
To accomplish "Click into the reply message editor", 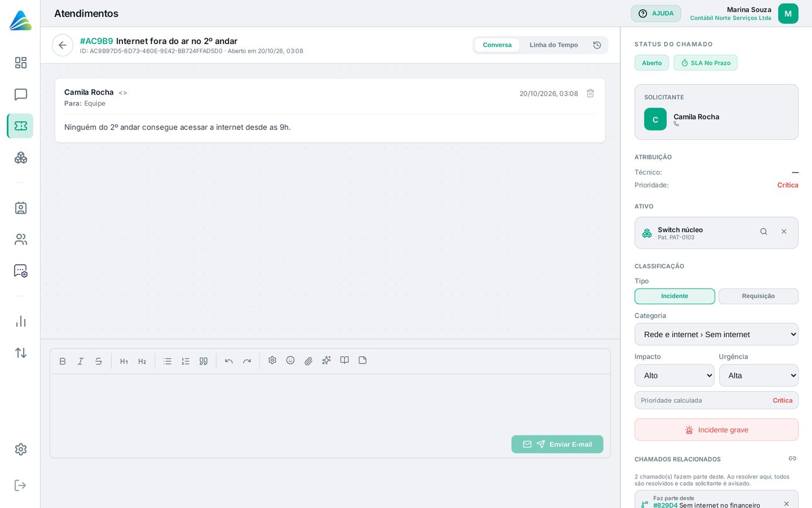I will coord(330,403).
